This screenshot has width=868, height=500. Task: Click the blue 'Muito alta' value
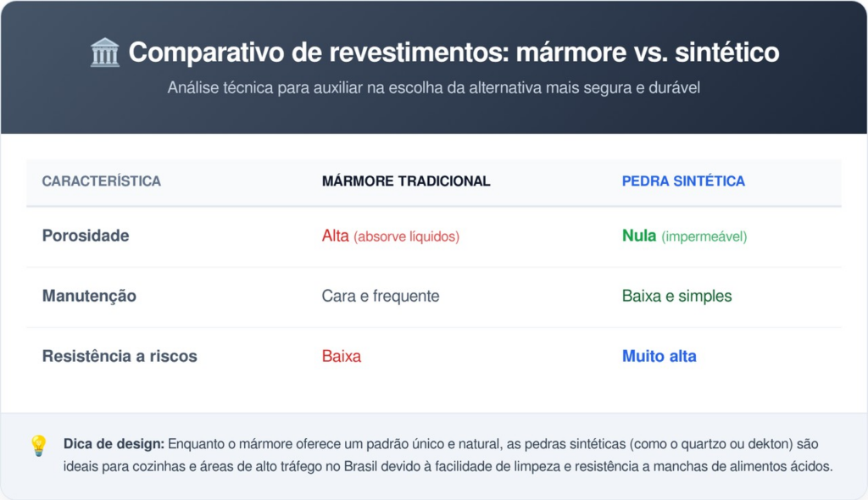point(659,356)
